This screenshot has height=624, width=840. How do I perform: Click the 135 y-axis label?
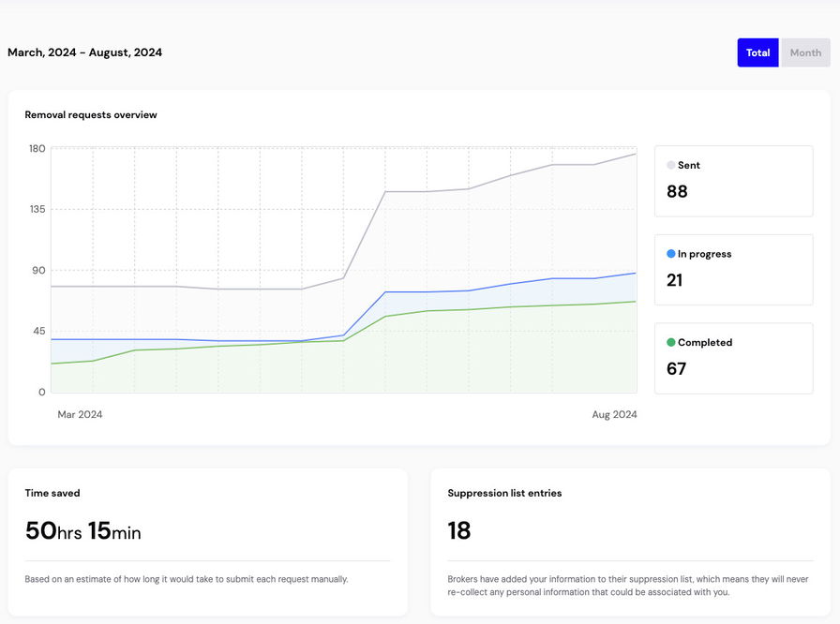pyautogui.click(x=37, y=209)
